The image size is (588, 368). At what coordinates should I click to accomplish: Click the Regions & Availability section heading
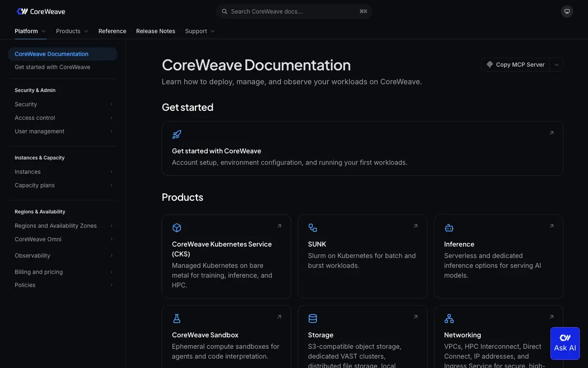tap(40, 212)
